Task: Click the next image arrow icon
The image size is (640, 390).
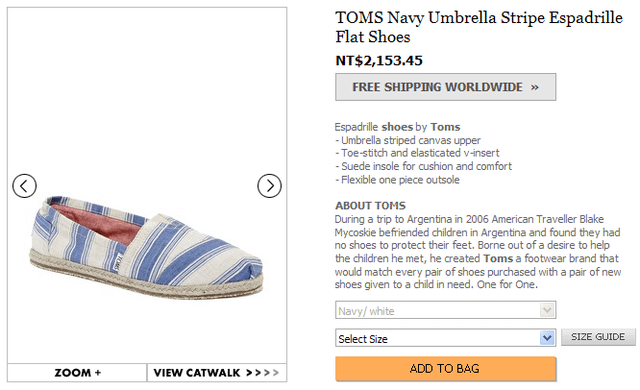Action: point(269,186)
